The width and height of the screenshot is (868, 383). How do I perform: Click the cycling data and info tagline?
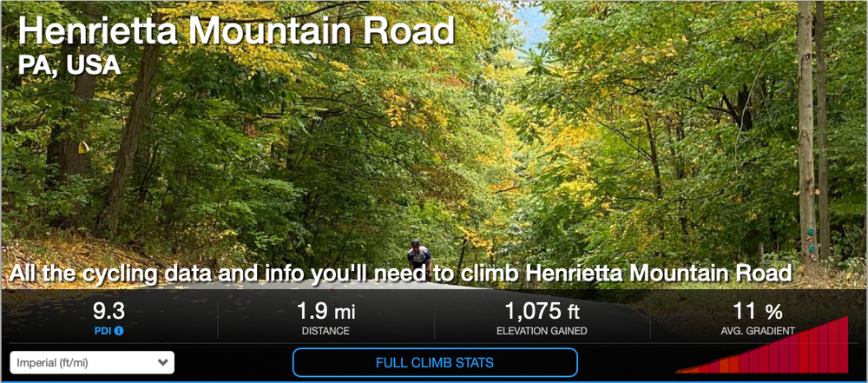point(401,273)
